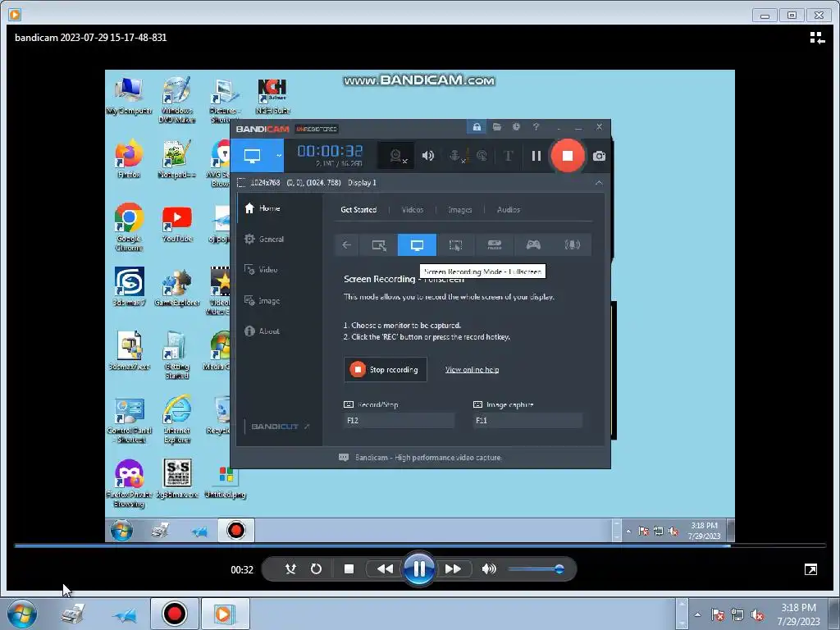Screen dimensions: 840x630
Task: Mute the Media Player volume speaker icon
Action: click(489, 569)
